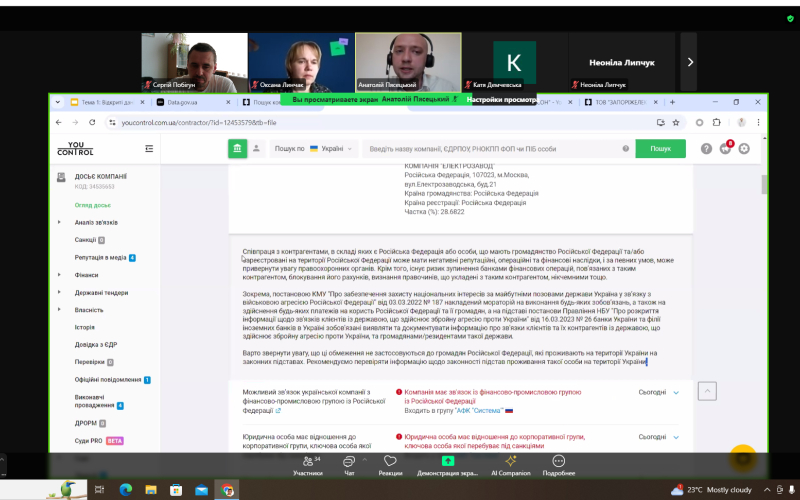This screenshot has width=800, height=500.
Task: Expand the sanctioned corporate group row chevron
Action: pyautogui.click(x=676, y=437)
